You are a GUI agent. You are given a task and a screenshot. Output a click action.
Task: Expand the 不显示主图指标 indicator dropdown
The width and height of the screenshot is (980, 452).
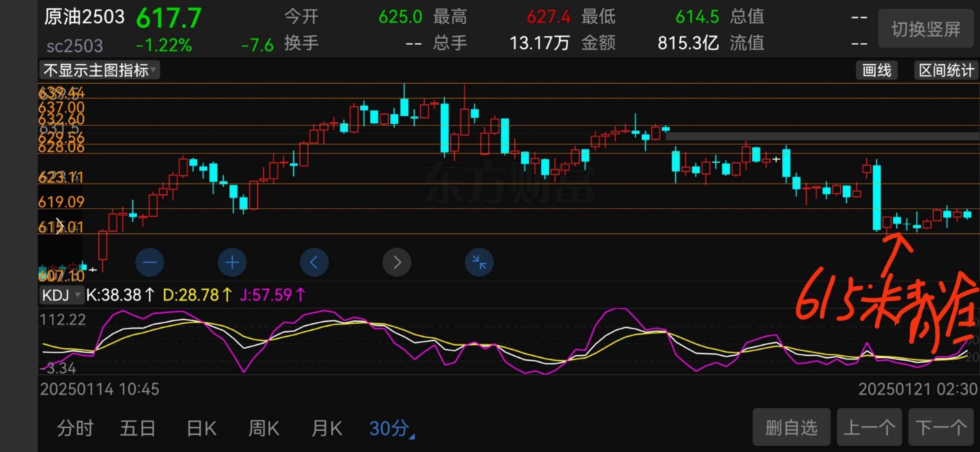[100, 70]
